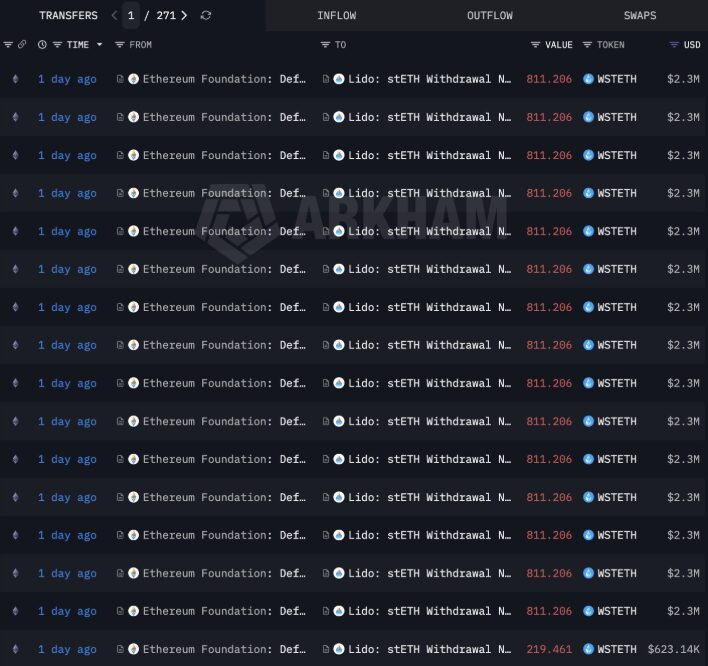
Task: Open filter icon for TO column
Action: [x=325, y=45]
